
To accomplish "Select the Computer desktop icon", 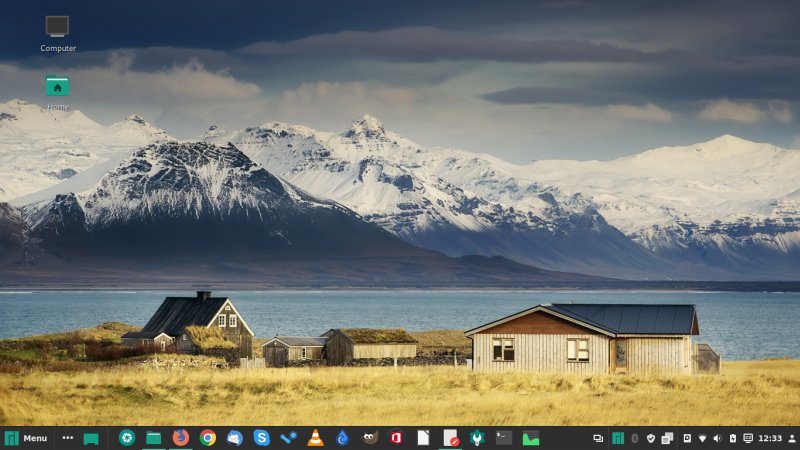I will tap(58, 34).
